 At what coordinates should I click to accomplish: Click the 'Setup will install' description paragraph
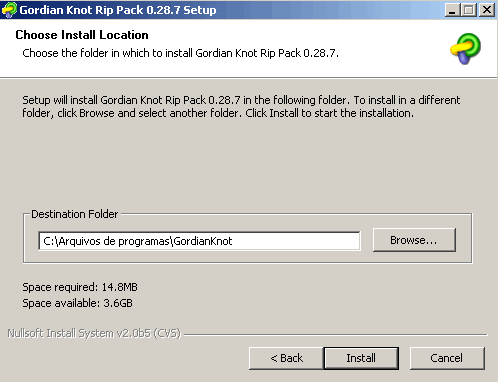[241, 107]
